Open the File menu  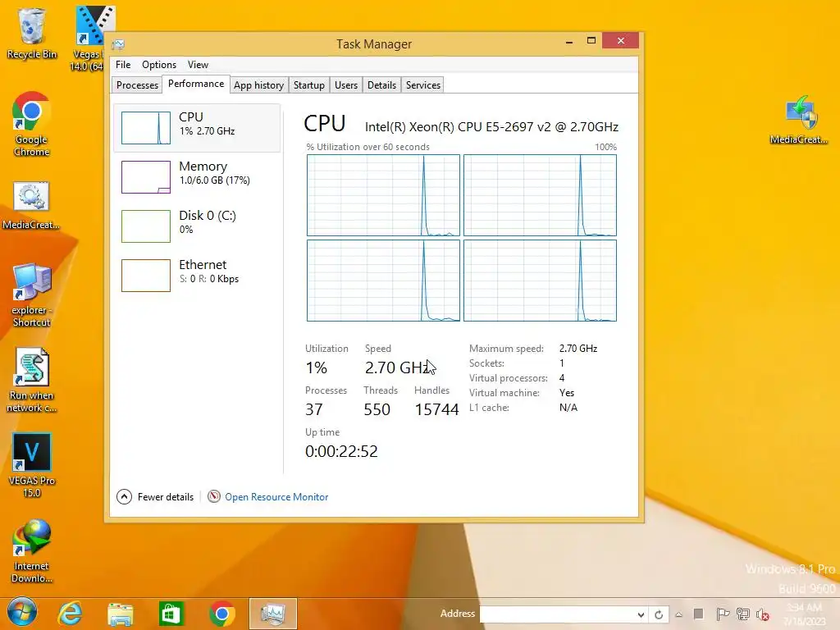point(123,64)
